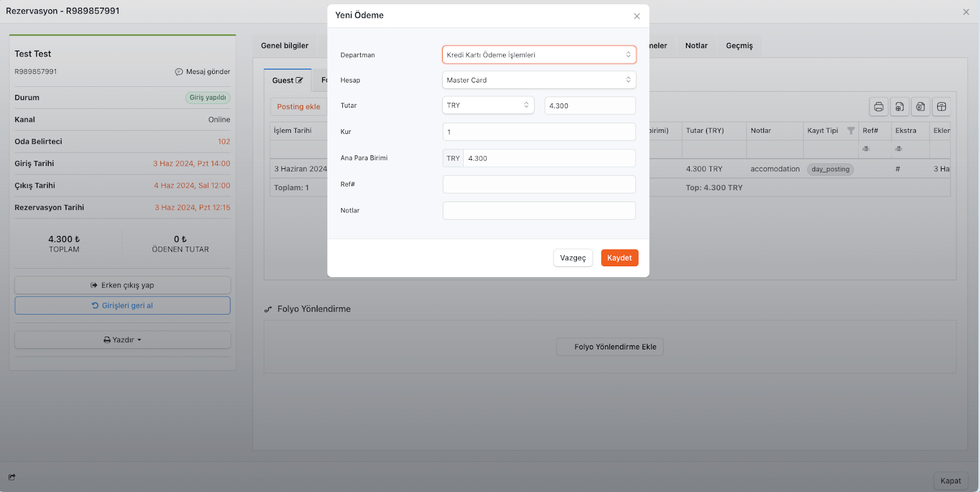
Task: Click the Notlar text field in dialog
Action: tap(539, 211)
